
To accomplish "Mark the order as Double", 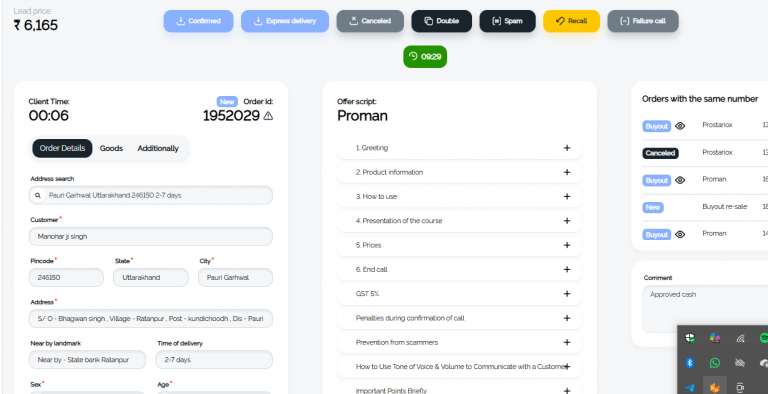I will 441,21.
